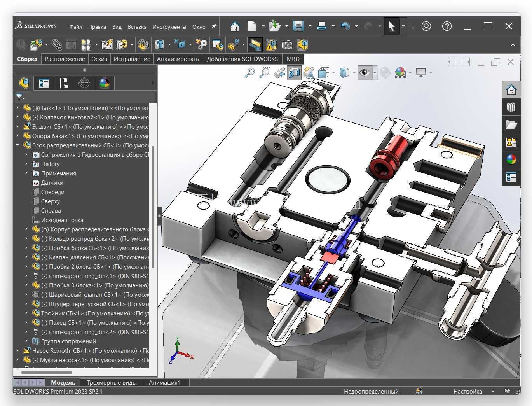Toggle the Hide/Show Items eye button
The height and width of the screenshot is (406, 532).
[365, 72]
